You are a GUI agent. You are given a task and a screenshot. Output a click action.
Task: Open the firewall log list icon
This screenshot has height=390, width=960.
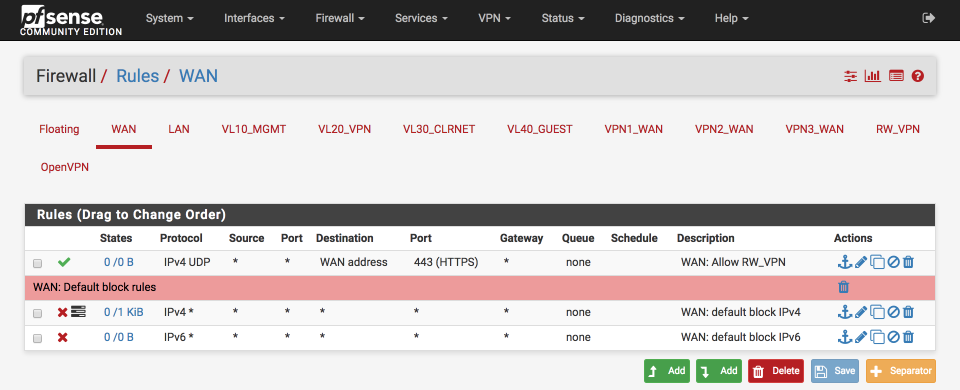(896, 77)
